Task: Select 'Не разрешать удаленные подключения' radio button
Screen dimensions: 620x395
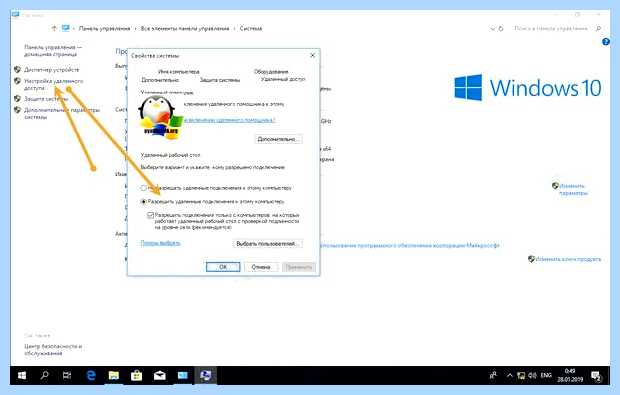Action: [x=144, y=188]
